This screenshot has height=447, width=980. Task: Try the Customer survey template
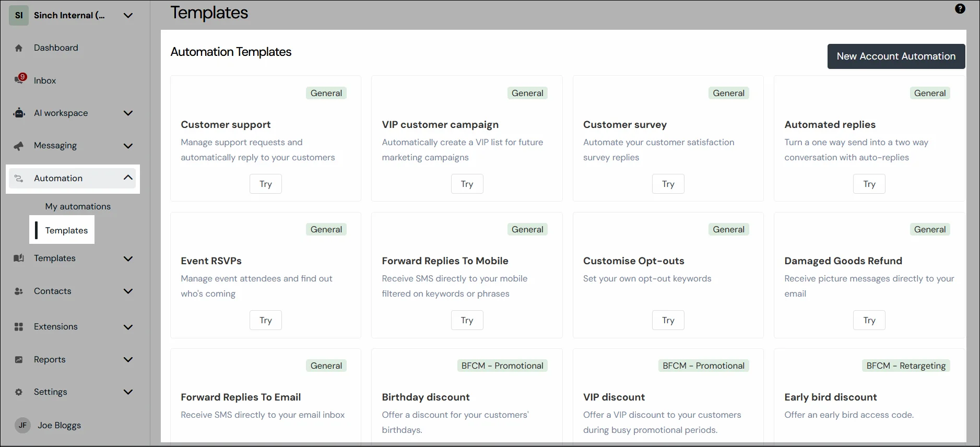[668, 184]
